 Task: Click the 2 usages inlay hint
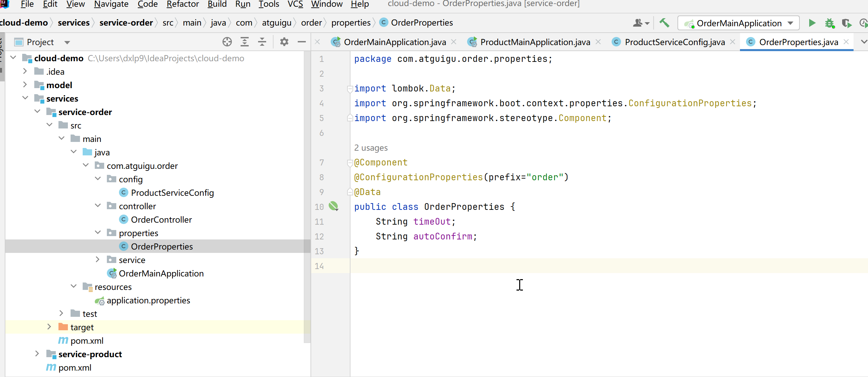(371, 148)
